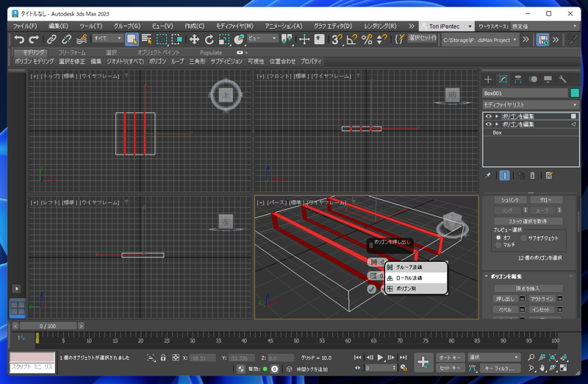Choose the Rectangular Selection Region icon

point(162,39)
